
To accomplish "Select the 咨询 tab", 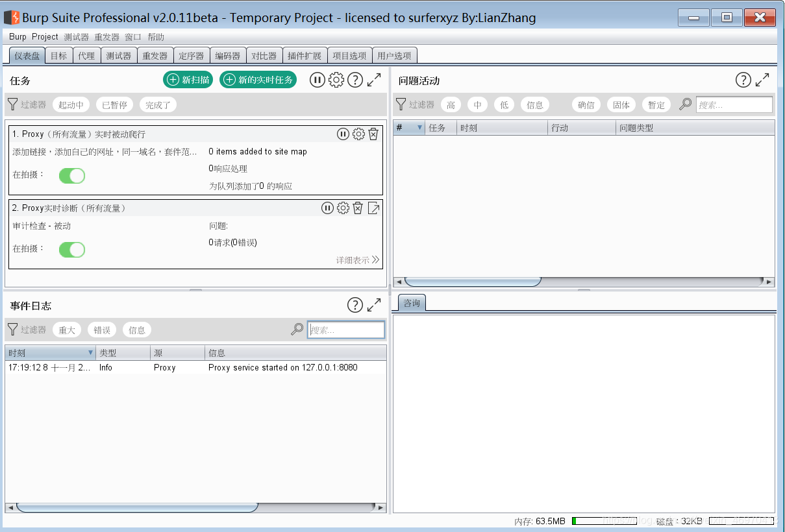I will pyautogui.click(x=412, y=303).
